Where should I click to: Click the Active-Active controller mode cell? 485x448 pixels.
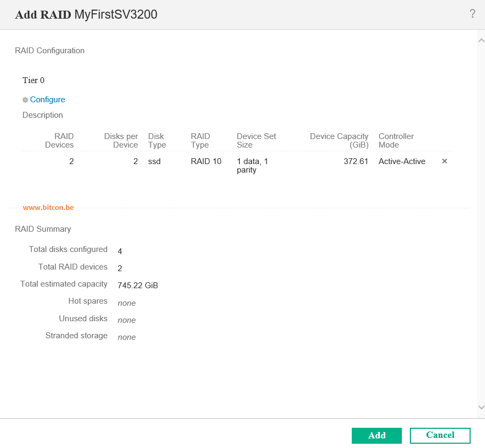coord(402,161)
